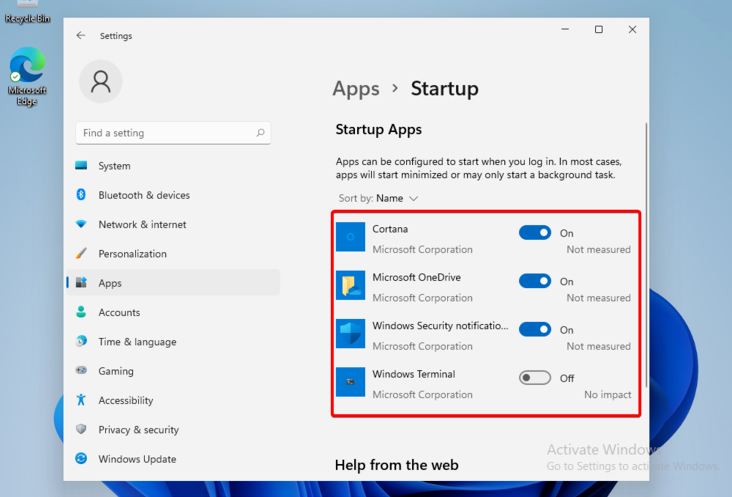732x497 pixels.
Task: Click the Gaming controller icon
Action: (x=81, y=371)
